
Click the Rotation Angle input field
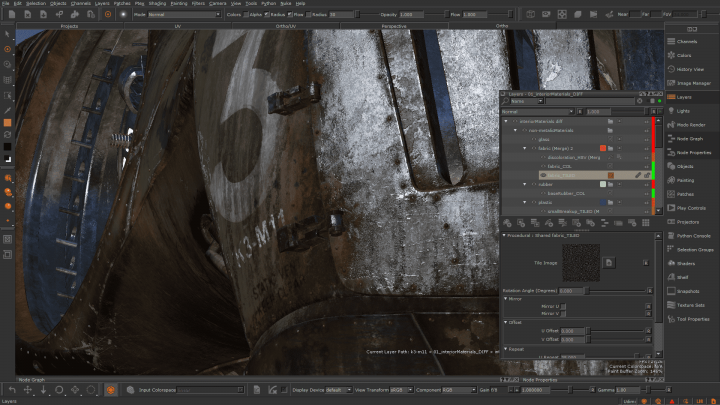pyautogui.click(x=570, y=290)
